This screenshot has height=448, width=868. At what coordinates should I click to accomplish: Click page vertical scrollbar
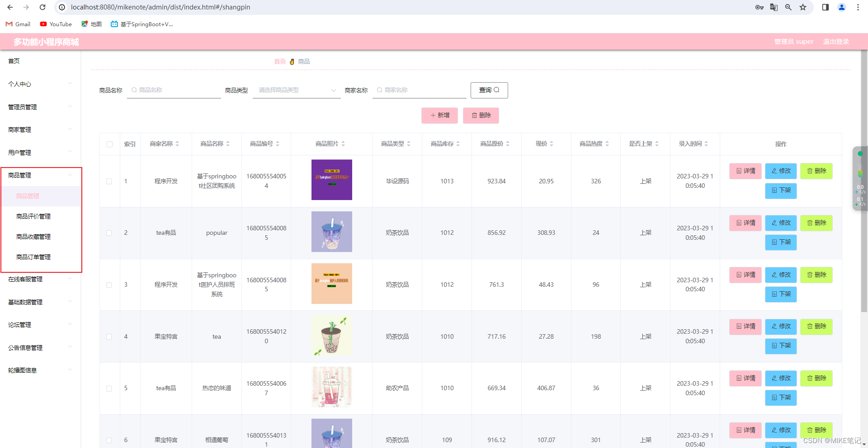[864, 181]
